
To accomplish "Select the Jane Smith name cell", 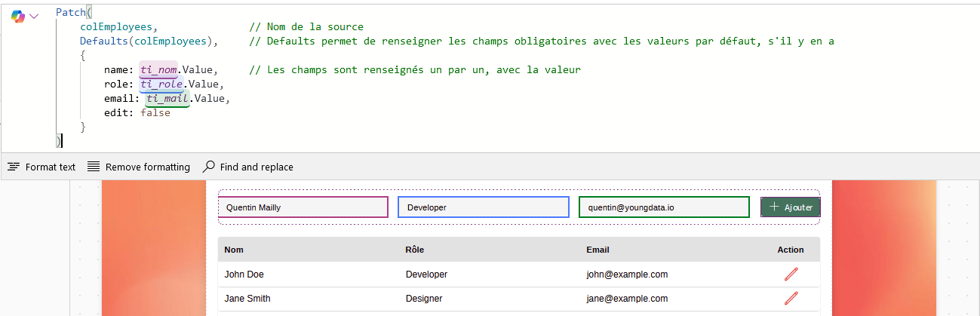I will pyautogui.click(x=247, y=299).
